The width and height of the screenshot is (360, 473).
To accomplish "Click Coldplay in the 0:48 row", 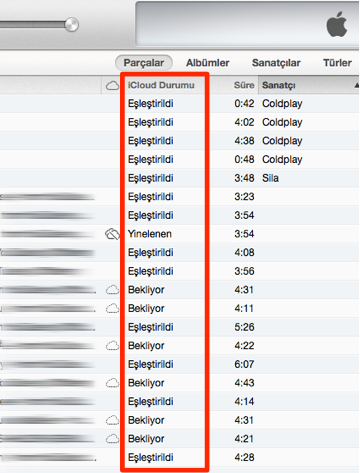I will coord(282,160).
